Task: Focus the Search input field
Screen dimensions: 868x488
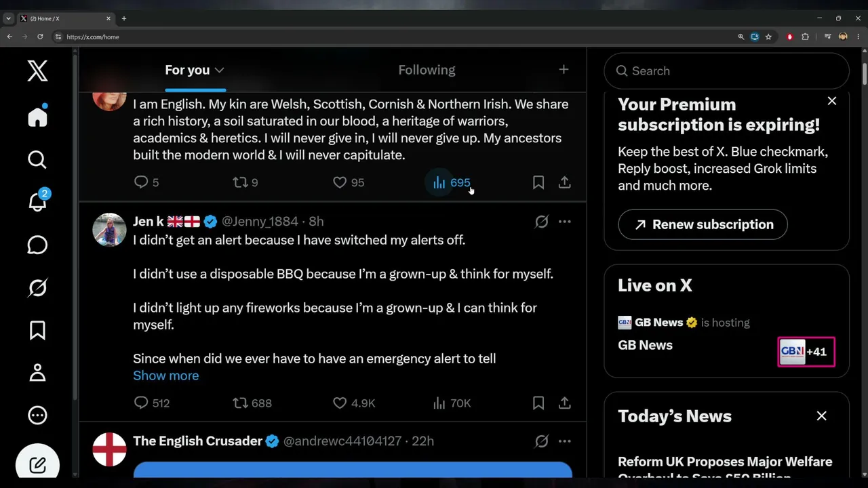Action: (726, 70)
